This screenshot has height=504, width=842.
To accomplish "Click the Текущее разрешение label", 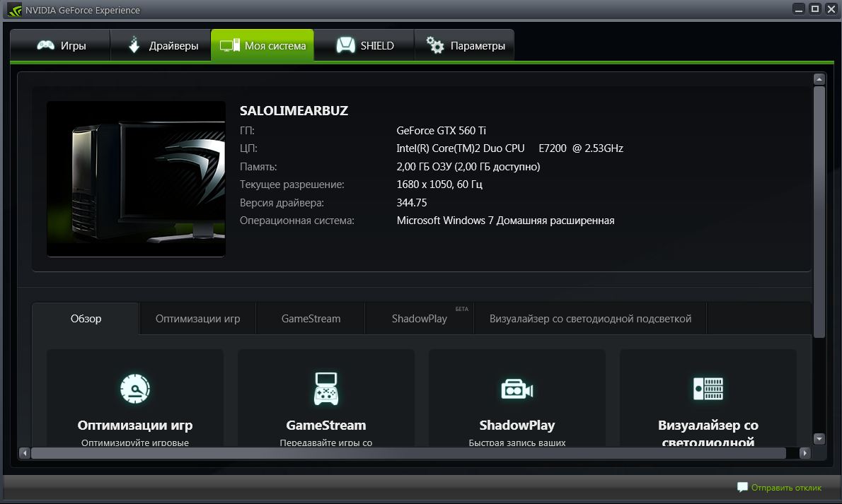I will (x=292, y=184).
